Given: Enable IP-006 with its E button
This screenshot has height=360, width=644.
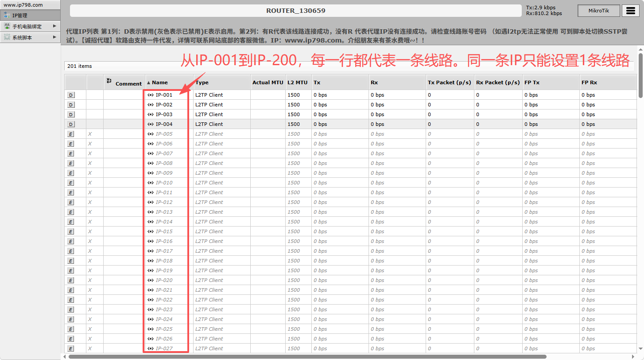Looking at the screenshot, I should (x=71, y=144).
